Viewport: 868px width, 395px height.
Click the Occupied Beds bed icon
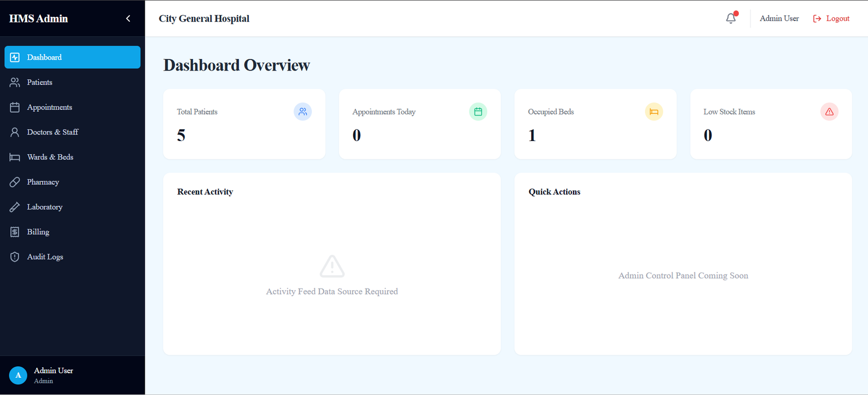[x=654, y=111]
